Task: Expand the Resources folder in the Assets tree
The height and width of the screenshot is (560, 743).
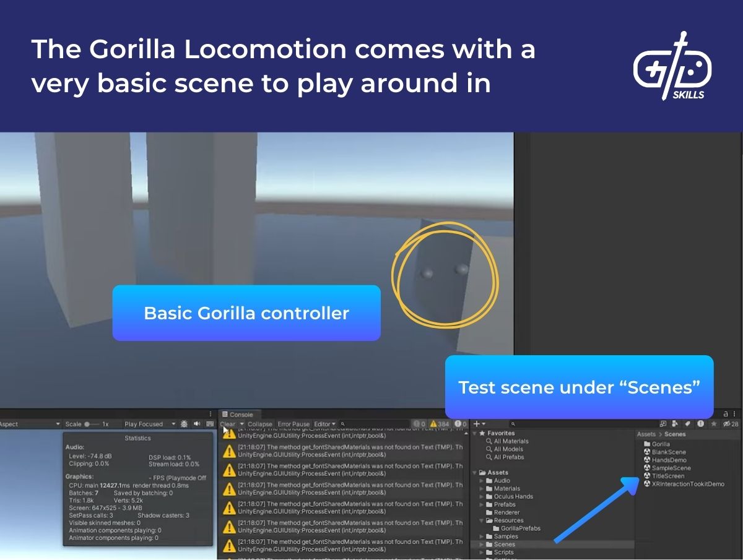Action: (481, 520)
